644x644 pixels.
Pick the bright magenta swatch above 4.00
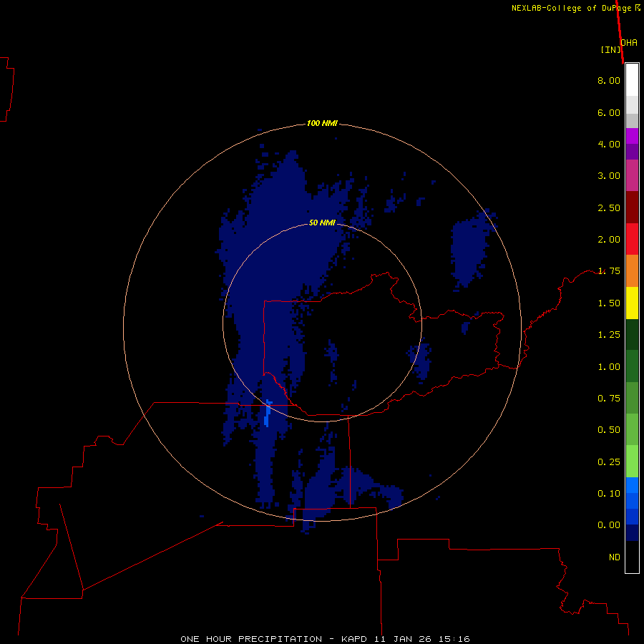[x=632, y=136]
